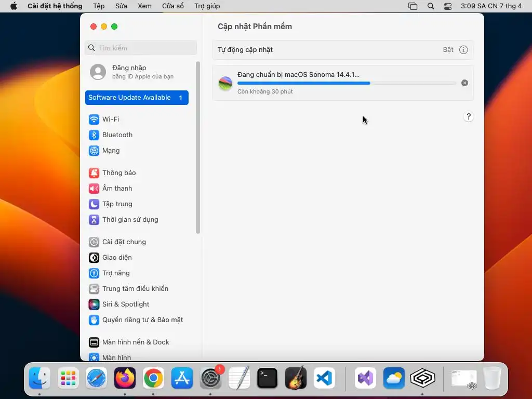Open Control Center in menu bar
The image size is (532, 399).
click(x=448, y=6)
